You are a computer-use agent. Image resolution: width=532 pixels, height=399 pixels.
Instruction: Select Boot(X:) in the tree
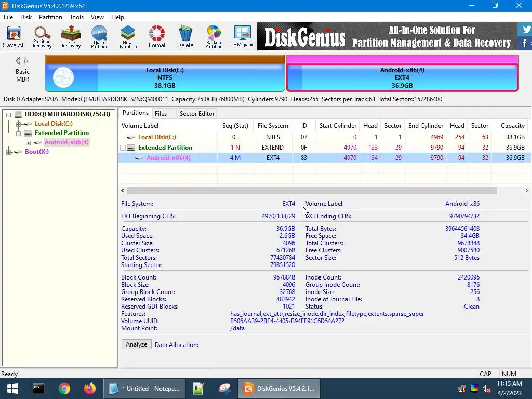pyautogui.click(x=37, y=151)
